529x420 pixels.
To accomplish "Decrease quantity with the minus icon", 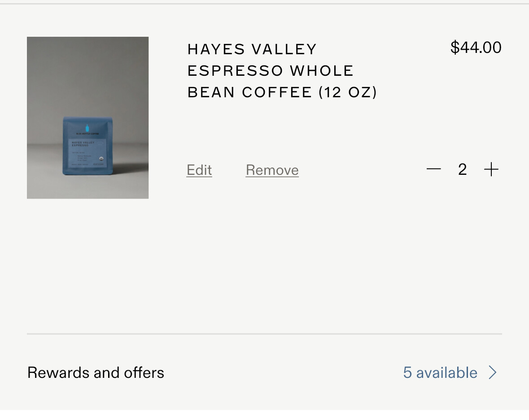I will click(x=433, y=169).
